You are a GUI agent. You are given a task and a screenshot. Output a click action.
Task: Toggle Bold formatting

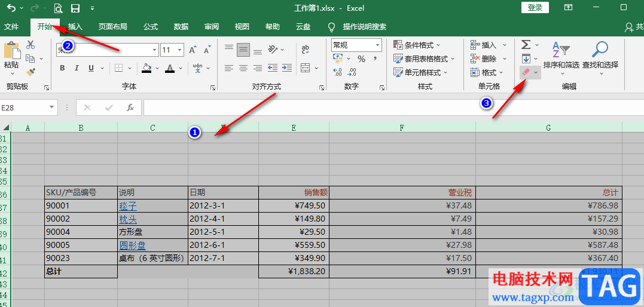point(62,68)
